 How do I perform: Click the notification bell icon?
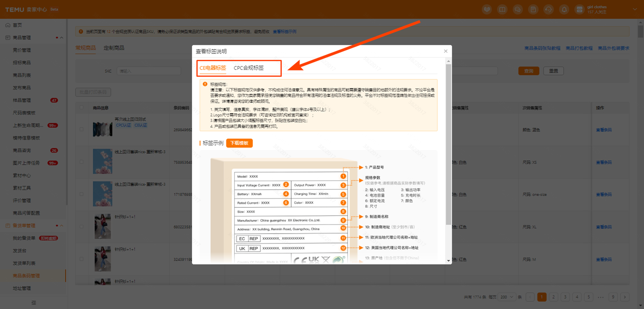[564, 9]
